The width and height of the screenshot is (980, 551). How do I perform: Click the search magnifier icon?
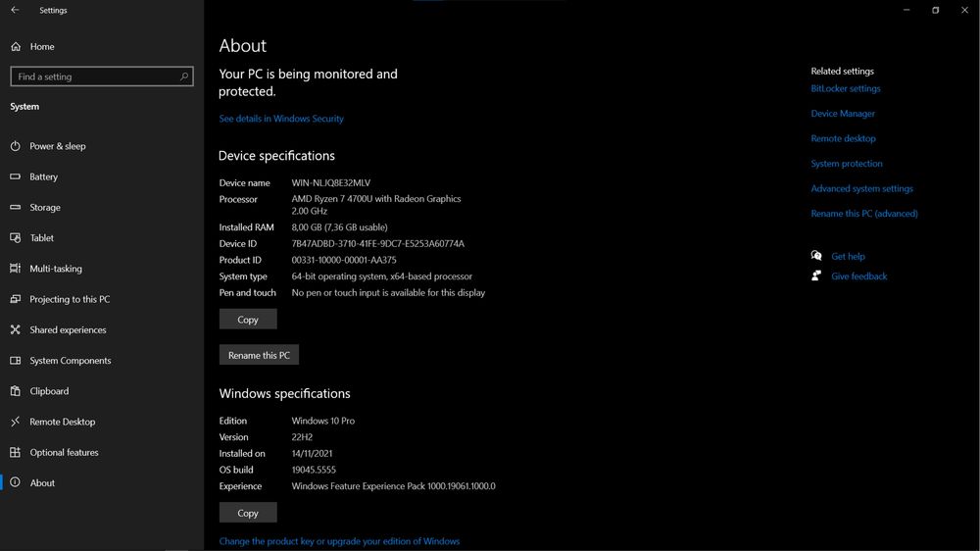[184, 76]
